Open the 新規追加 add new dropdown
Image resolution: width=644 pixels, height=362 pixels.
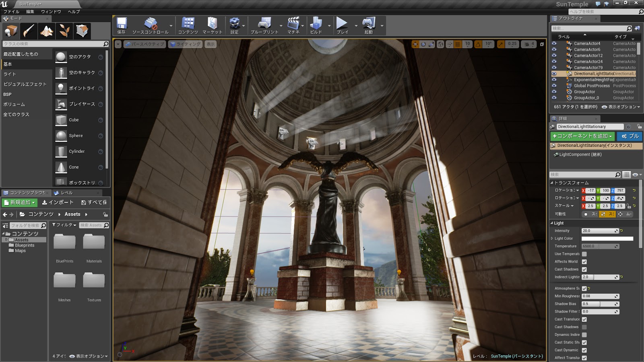20,202
